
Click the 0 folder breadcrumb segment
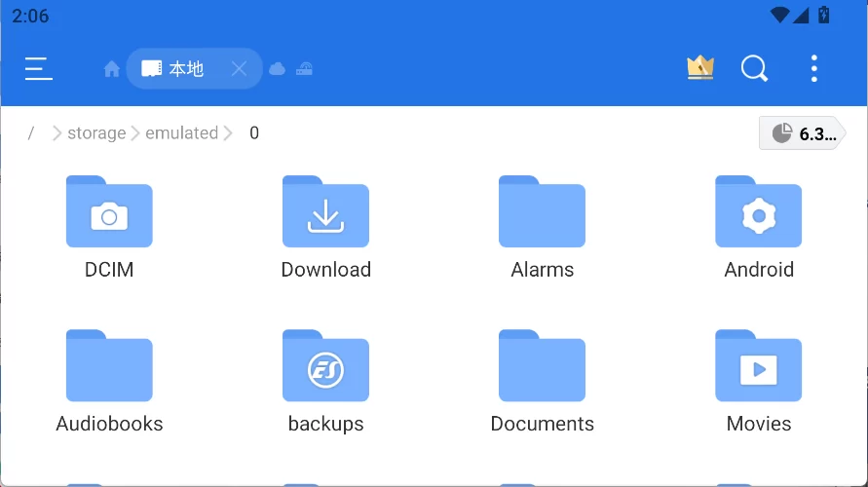click(x=254, y=133)
